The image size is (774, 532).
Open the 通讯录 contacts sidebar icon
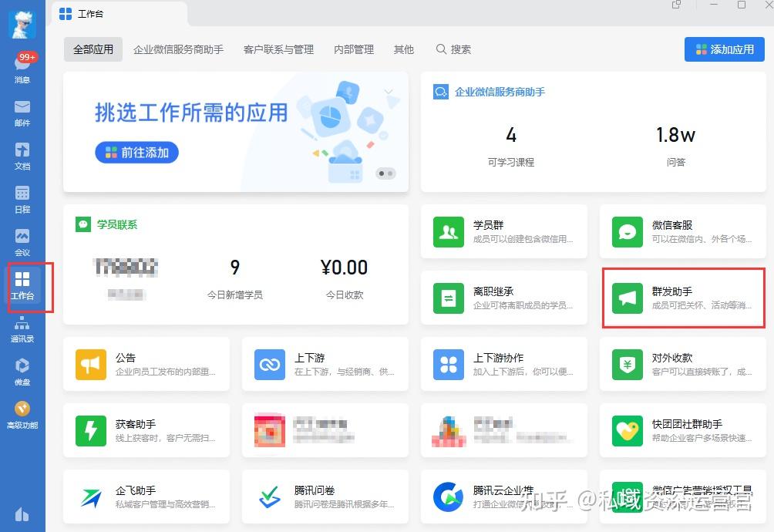coord(22,329)
